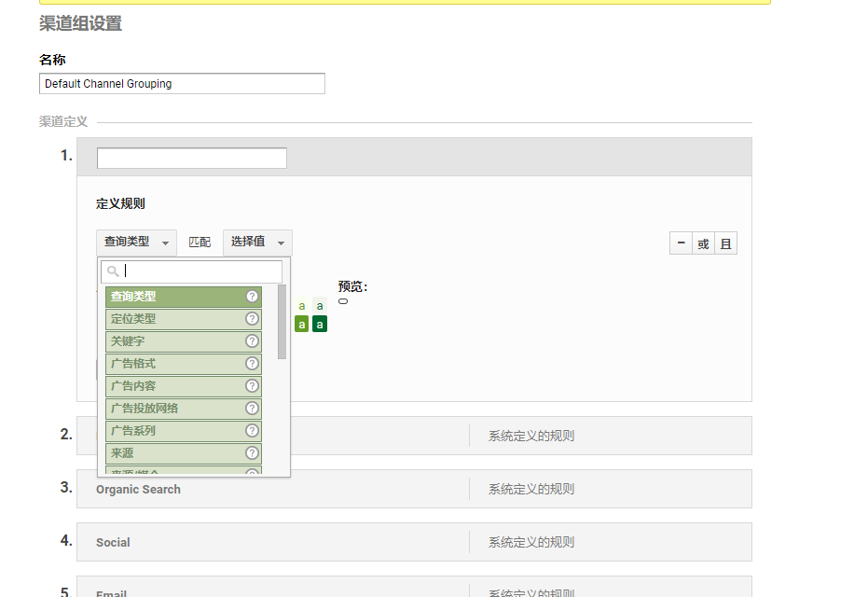Click the Default Channel Grouping name field

click(x=181, y=83)
